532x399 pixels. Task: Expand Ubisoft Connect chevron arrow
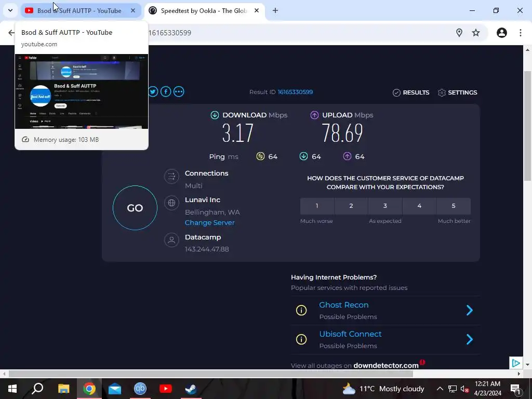pos(470,339)
